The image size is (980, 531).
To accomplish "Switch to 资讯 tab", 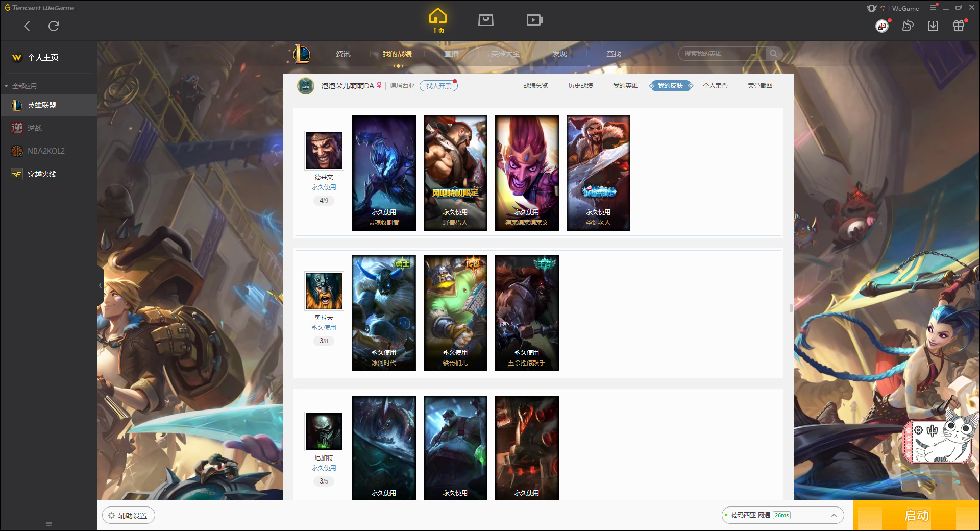I will [x=343, y=54].
